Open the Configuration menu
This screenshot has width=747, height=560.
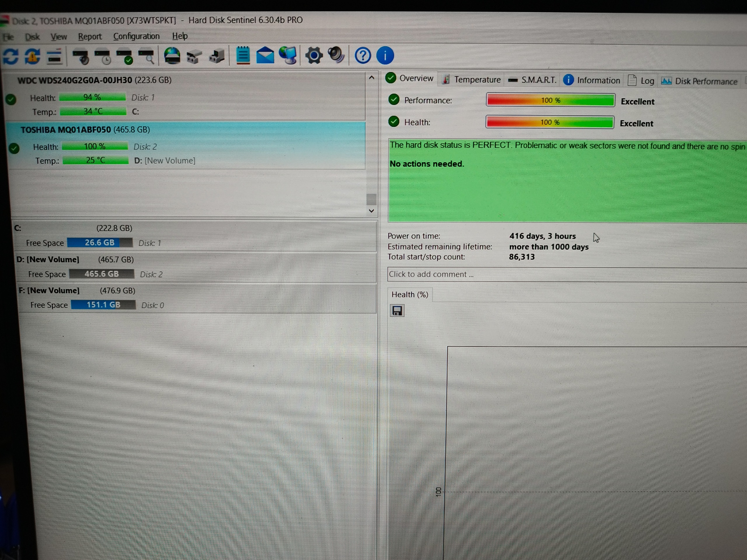(137, 36)
